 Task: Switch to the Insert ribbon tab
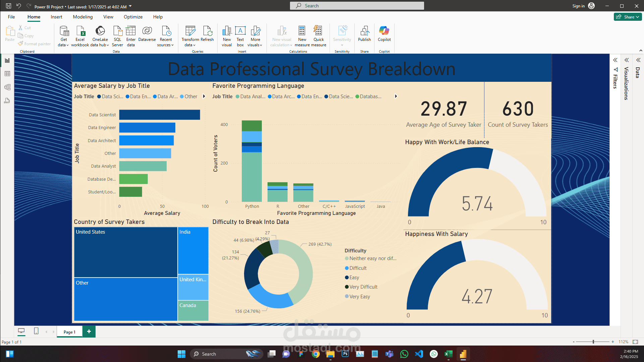(56, 17)
